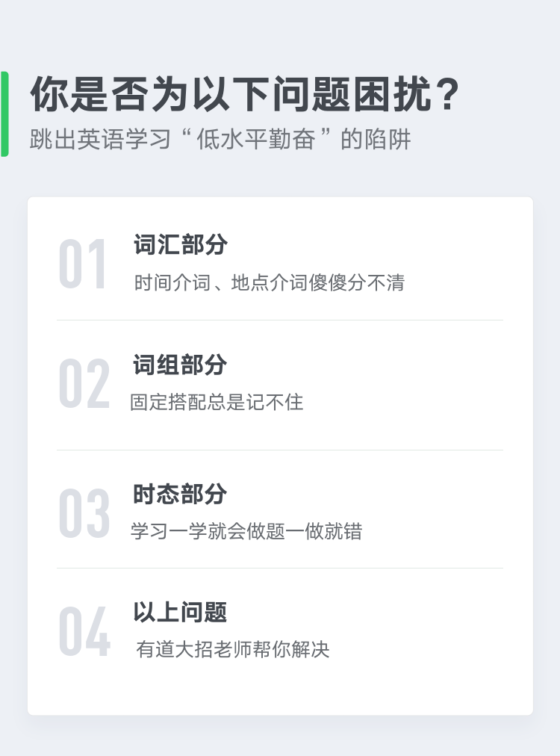The width and height of the screenshot is (560, 756).
Task: Click the green vertical accent bar
Action: click(x=4, y=114)
